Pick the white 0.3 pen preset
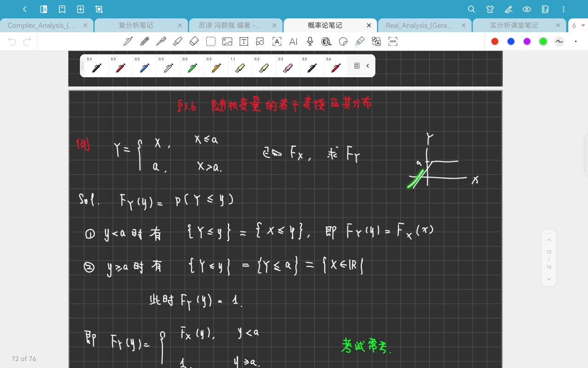The image size is (588, 368). (168, 66)
